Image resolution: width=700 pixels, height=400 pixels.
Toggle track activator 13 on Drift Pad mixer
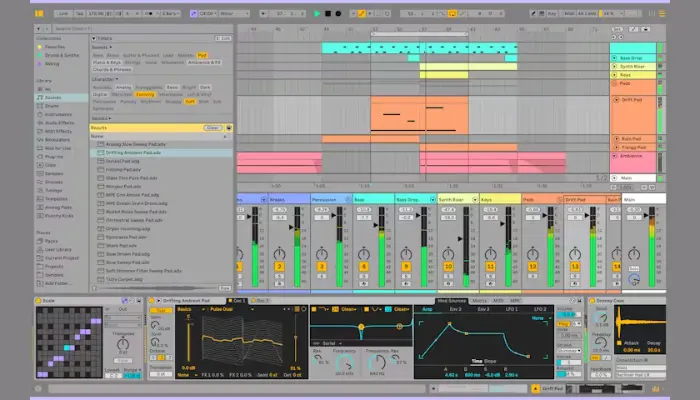coord(575,267)
